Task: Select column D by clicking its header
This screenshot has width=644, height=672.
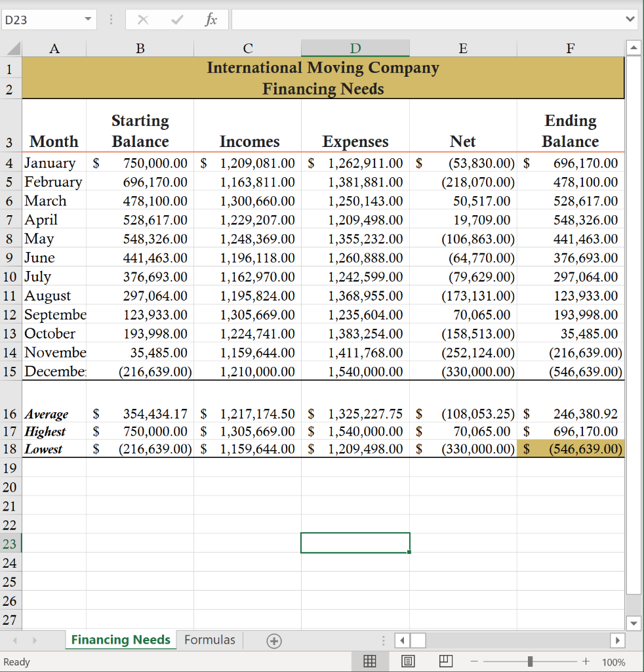Action: [355, 47]
